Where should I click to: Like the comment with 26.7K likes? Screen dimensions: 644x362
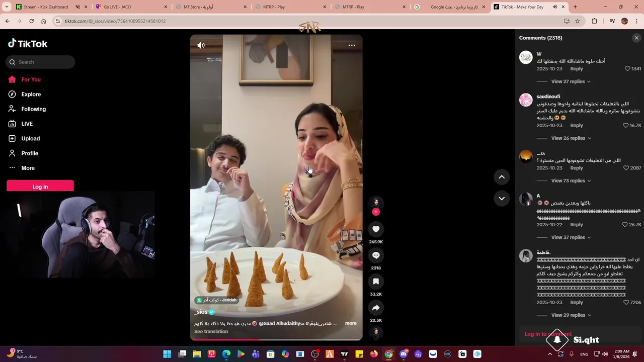click(x=625, y=225)
